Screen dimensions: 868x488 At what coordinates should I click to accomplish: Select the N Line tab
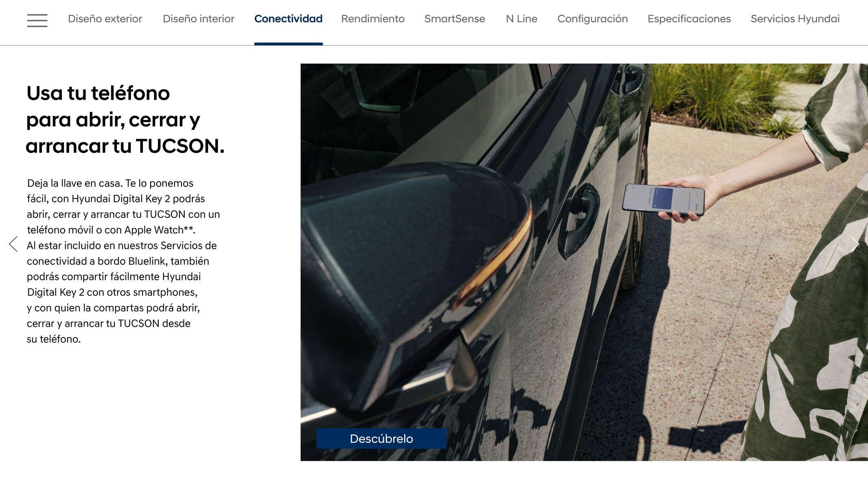click(x=521, y=19)
